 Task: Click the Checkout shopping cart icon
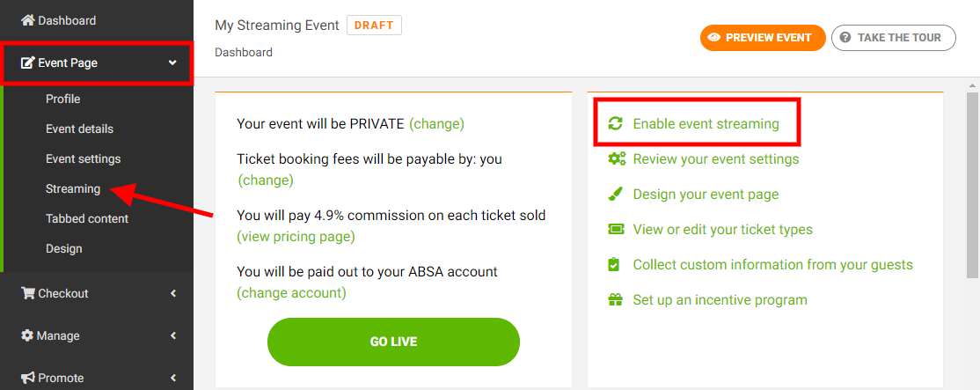pyautogui.click(x=28, y=293)
